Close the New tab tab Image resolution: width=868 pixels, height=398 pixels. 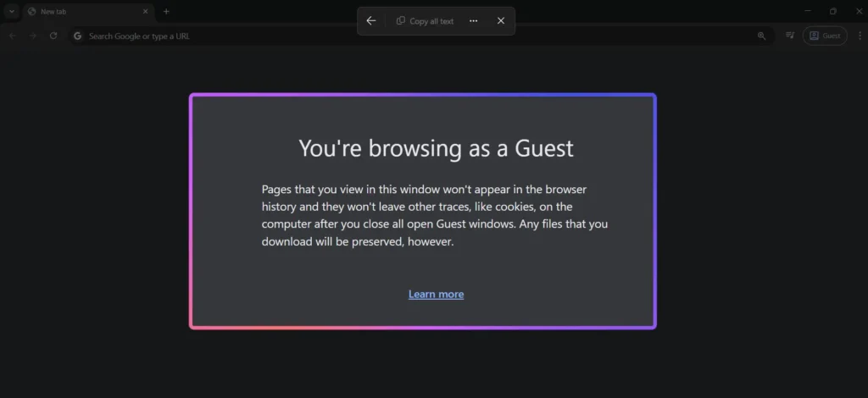(x=146, y=12)
